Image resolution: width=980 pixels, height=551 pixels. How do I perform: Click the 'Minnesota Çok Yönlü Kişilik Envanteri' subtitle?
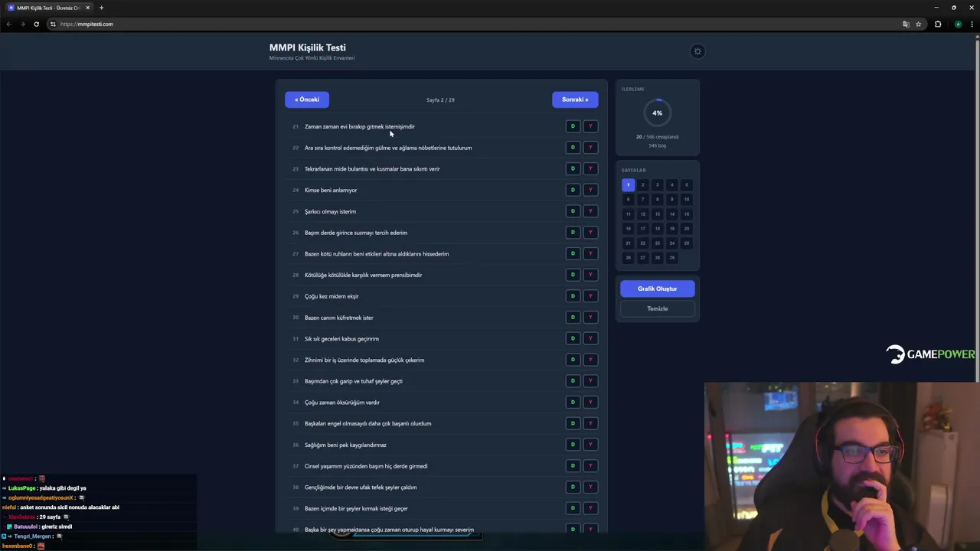[x=312, y=58]
